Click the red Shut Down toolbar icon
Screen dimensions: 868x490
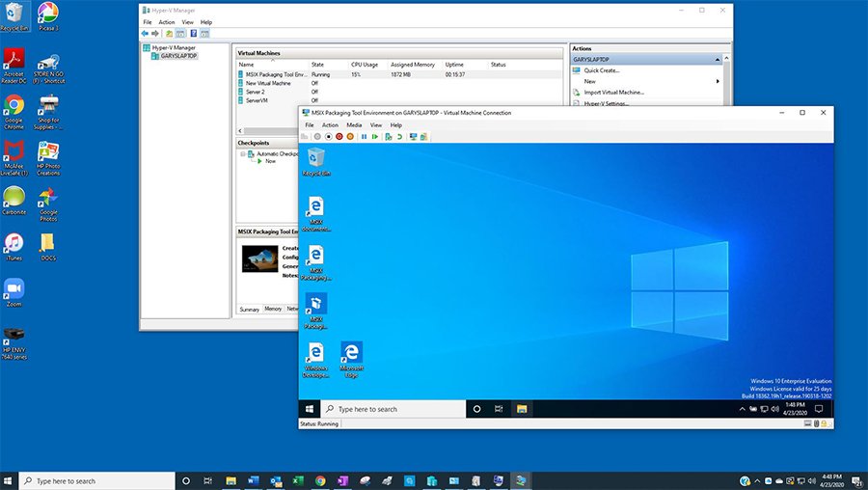tap(339, 137)
